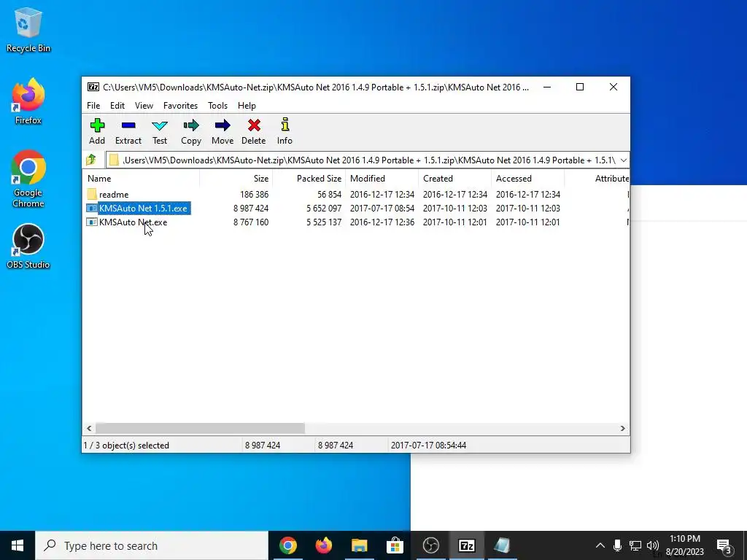The image size is (747, 560).
Task: Sort by the Created column header
Action: (455, 179)
